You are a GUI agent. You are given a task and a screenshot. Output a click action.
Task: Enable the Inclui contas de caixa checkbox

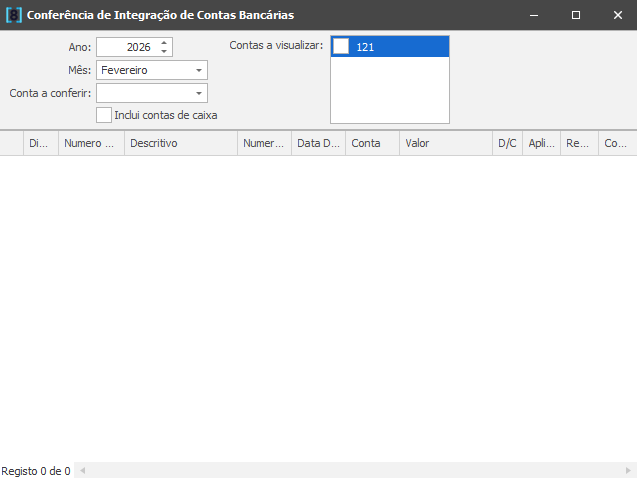[104, 115]
